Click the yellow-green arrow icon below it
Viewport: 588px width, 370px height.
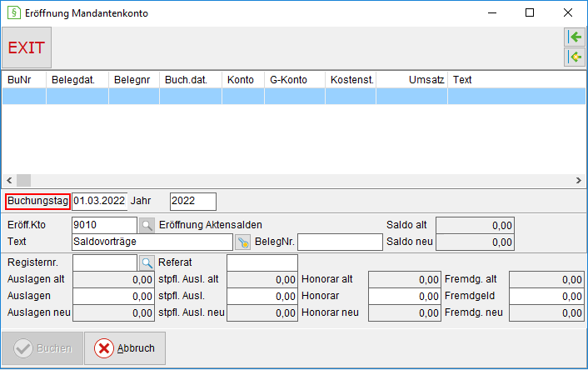pos(575,57)
